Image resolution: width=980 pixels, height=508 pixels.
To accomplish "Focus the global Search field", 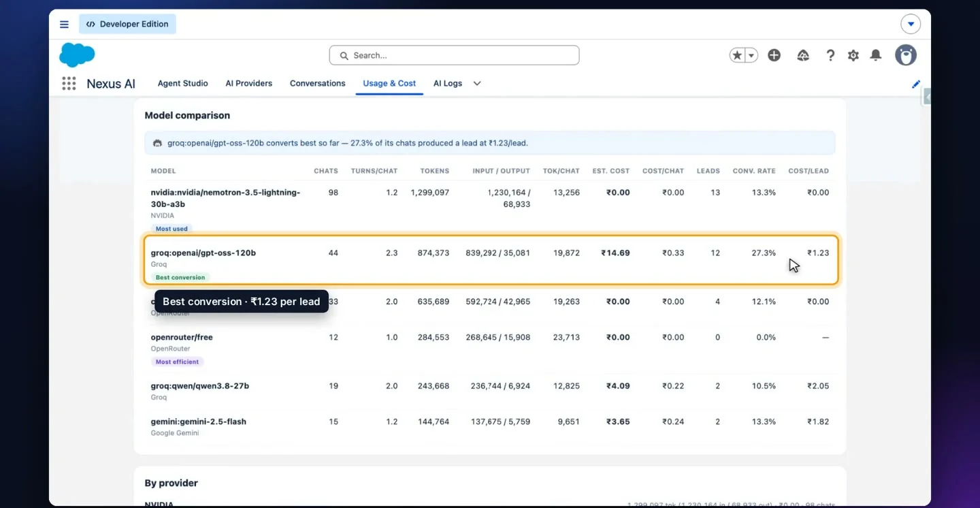I will pyautogui.click(x=454, y=55).
